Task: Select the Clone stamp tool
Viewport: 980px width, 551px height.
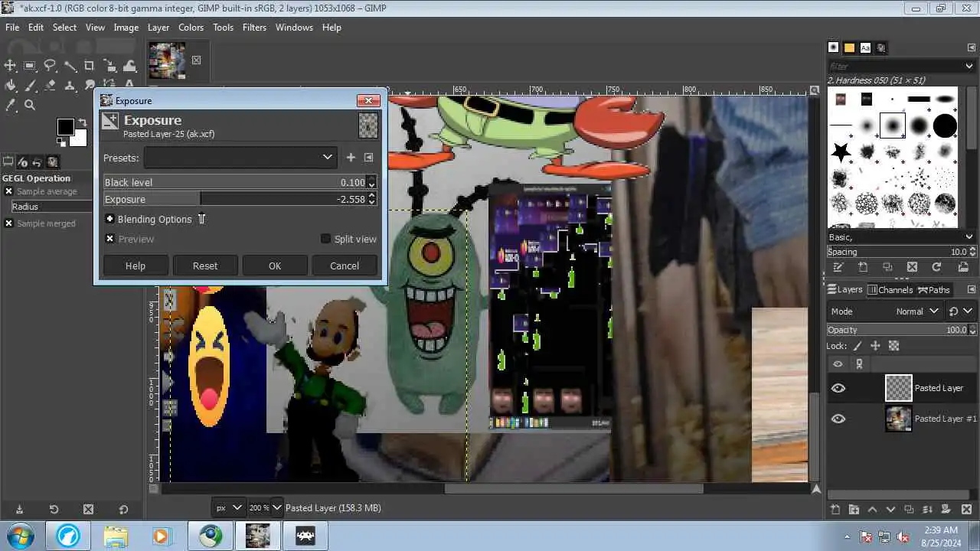Action: (70, 86)
